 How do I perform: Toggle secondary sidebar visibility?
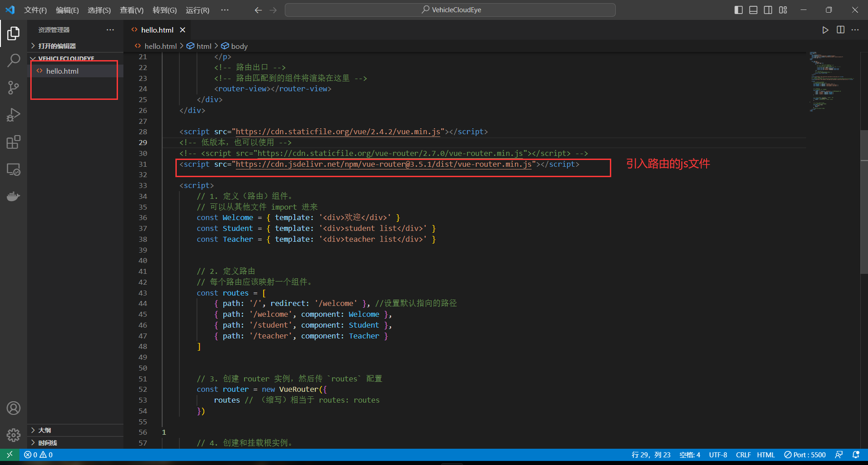[x=768, y=10]
